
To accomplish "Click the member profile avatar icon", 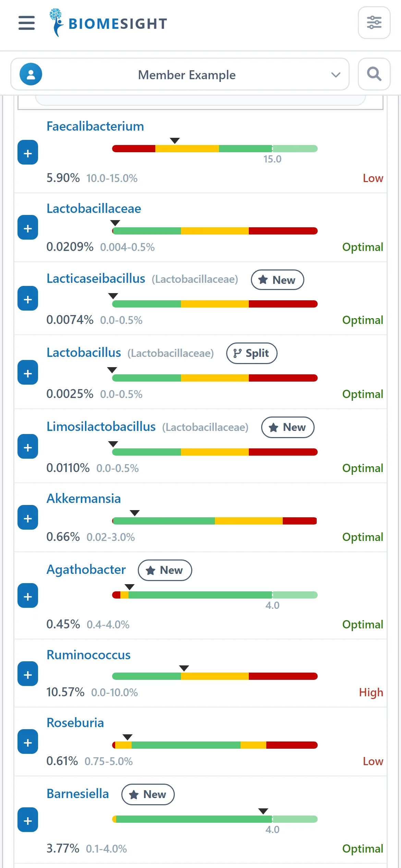I will (31, 74).
